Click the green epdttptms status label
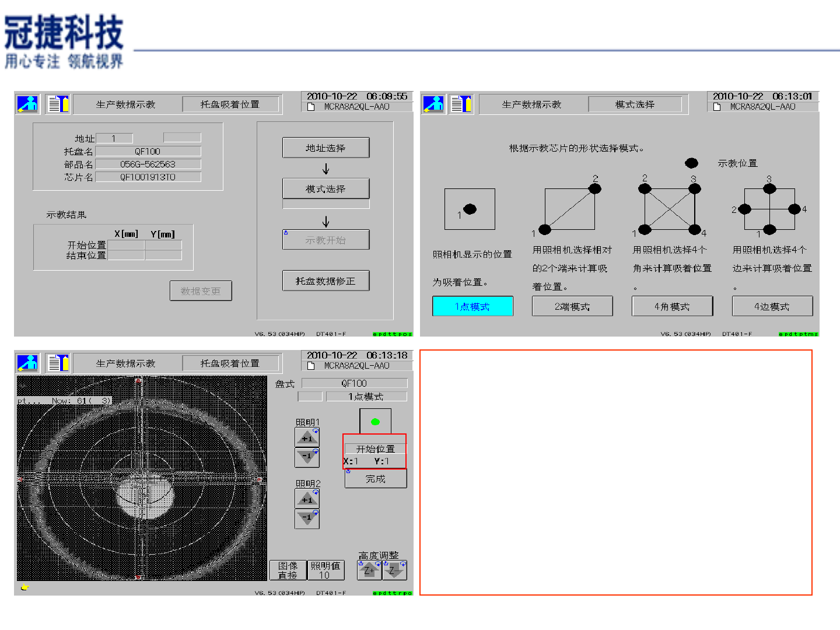The image size is (840, 630). [x=799, y=334]
